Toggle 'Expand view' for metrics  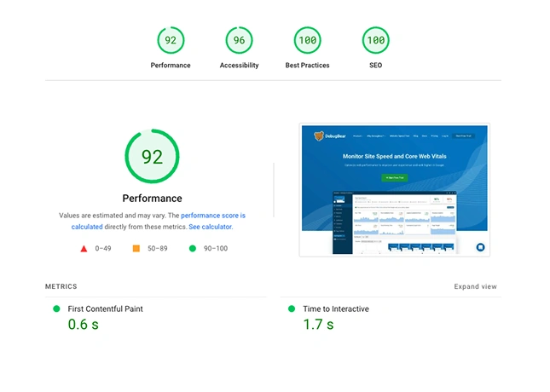pos(475,286)
